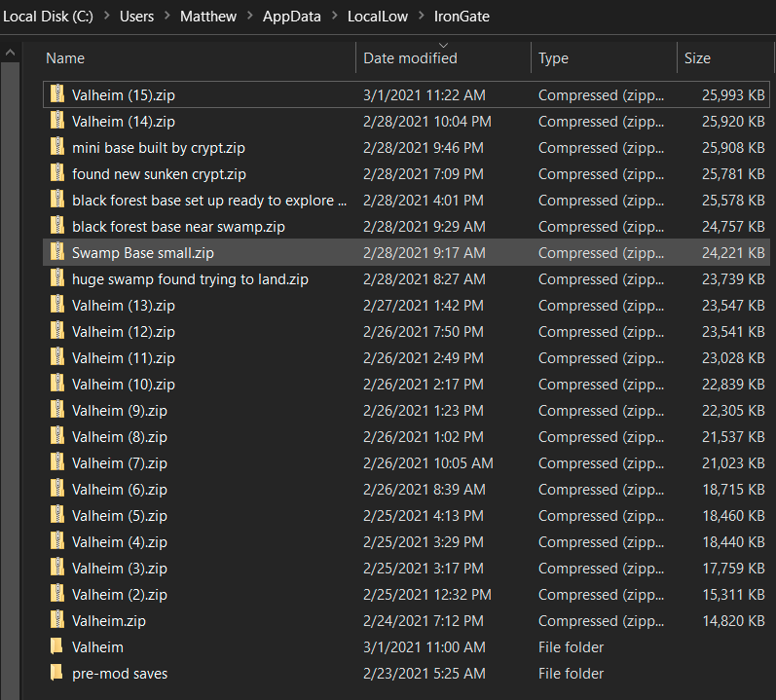Click the zip icon of huge swamp found trying to land.zip
776x700 pixels.
pos(57,278)
